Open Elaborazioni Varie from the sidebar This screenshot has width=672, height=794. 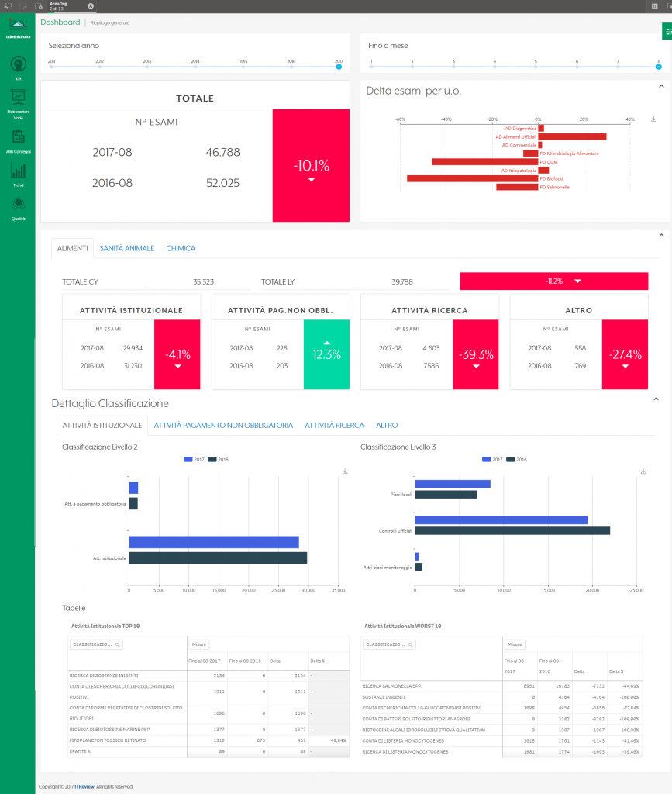[19, 105]
